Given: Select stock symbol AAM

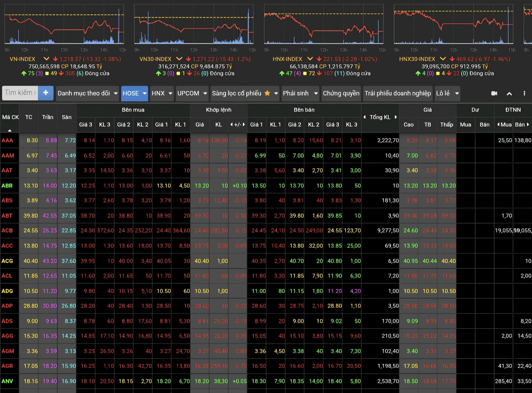Looking at the screenshot, I should [x=8, y=156].
